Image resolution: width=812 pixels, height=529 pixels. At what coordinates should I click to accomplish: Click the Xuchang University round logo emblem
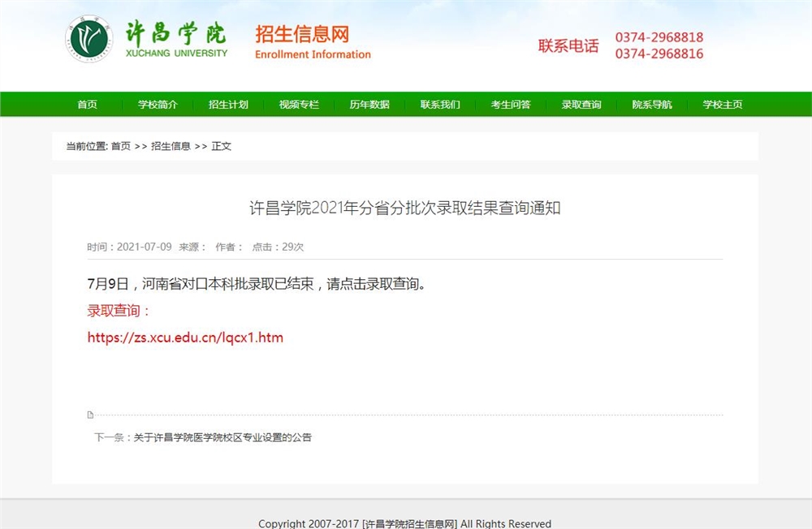pos(89,39)
